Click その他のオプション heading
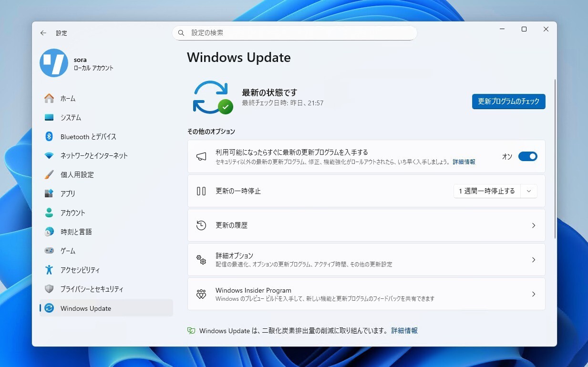The width and height of the screenshot is (588, 367). point(211,132)
